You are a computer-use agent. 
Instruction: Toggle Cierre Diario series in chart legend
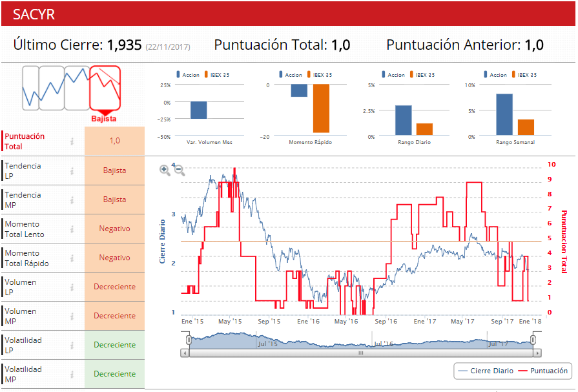pos(486,371)
